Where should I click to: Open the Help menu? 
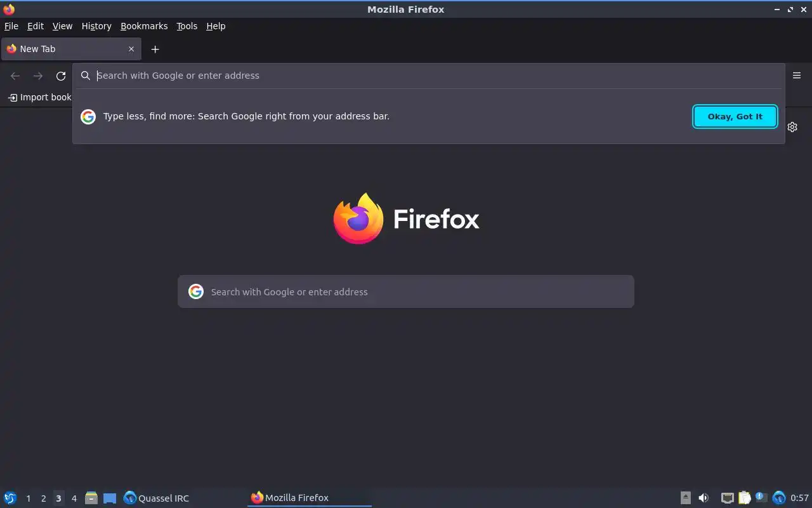216,26
